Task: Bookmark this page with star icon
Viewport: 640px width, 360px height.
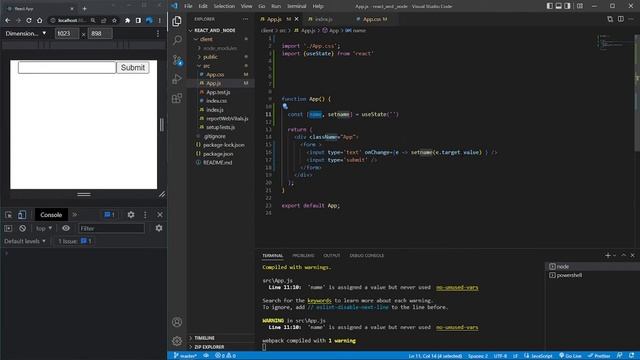Action: click(114, 20)
